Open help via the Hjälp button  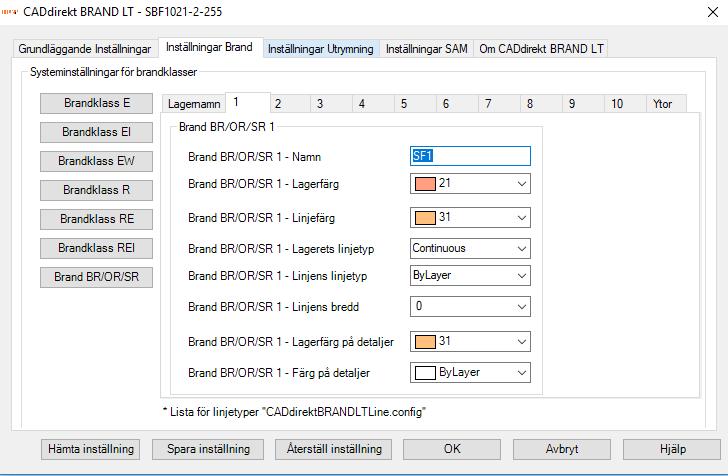672,449
